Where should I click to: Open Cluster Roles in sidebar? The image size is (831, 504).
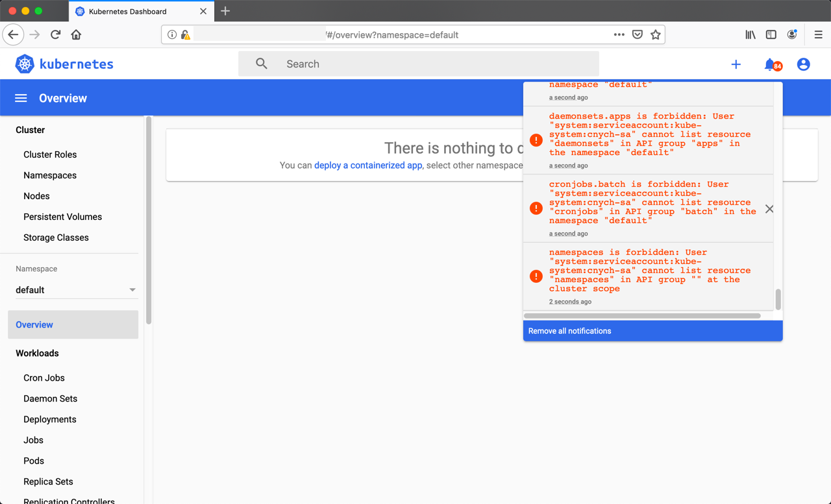coord(50,154)
